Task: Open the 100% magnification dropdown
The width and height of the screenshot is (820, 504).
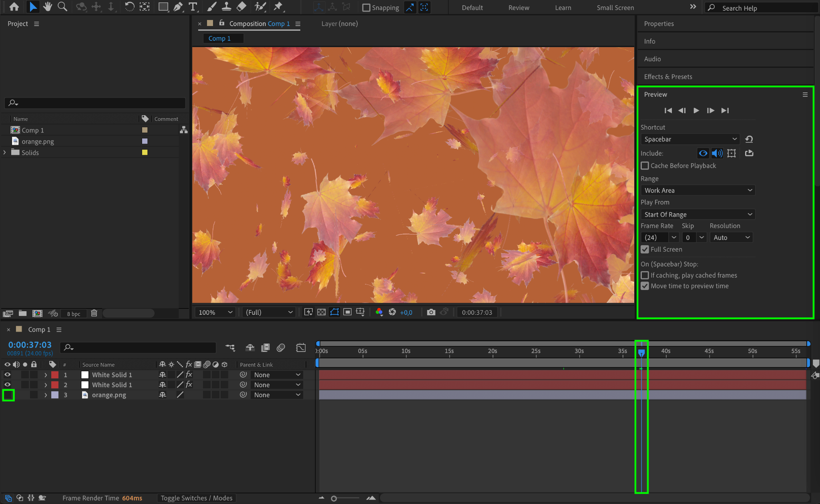Action: click(x=215, y=312)
